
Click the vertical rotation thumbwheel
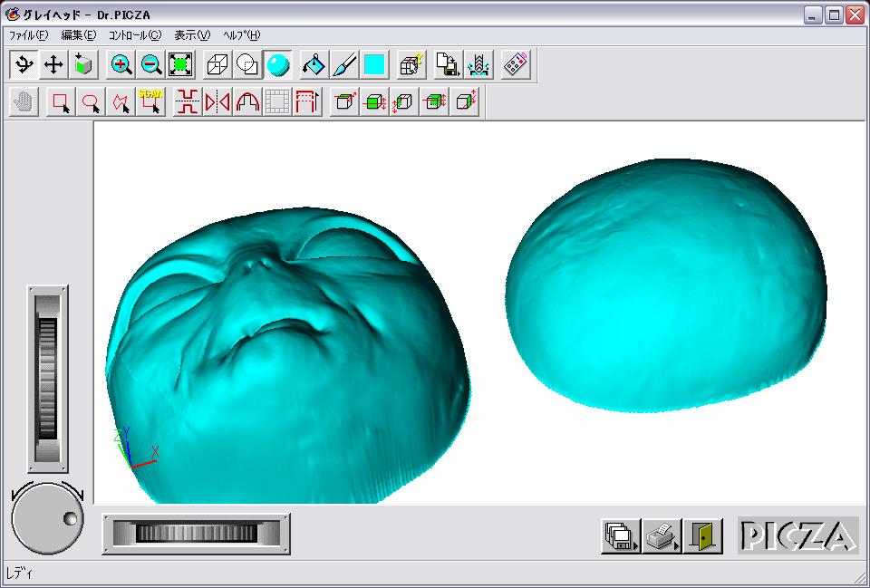pyautogui.click(x=48, y=379)
